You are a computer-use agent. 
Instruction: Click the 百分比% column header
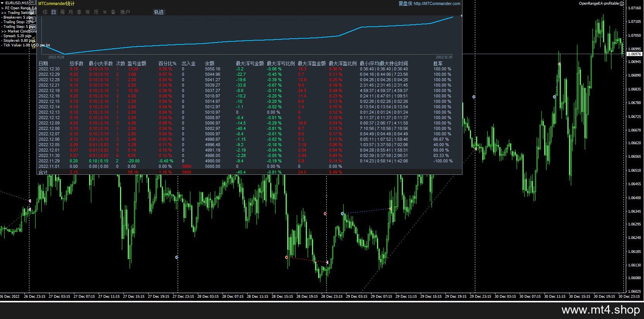point(167,63)
